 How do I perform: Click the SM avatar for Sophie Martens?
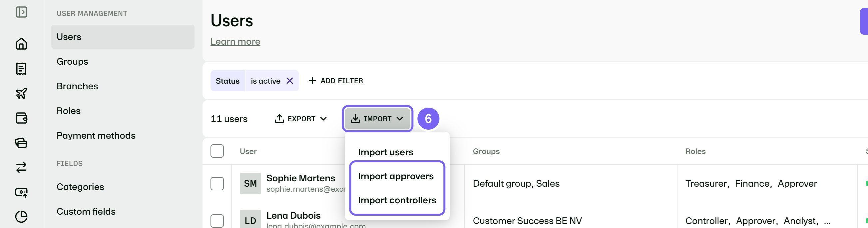pyautogui.click(x=250, y=183)
